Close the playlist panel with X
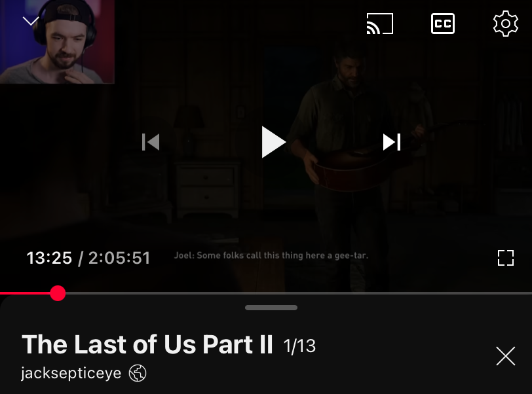 506,356
